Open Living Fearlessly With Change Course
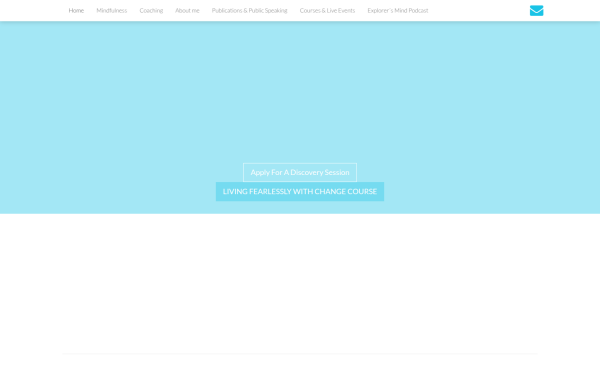The height and width of the screenshot is (375, 600). 300,192
